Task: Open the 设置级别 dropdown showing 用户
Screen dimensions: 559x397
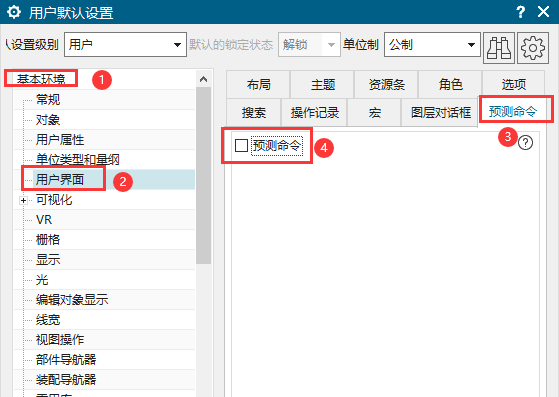Action: [125, 45]
